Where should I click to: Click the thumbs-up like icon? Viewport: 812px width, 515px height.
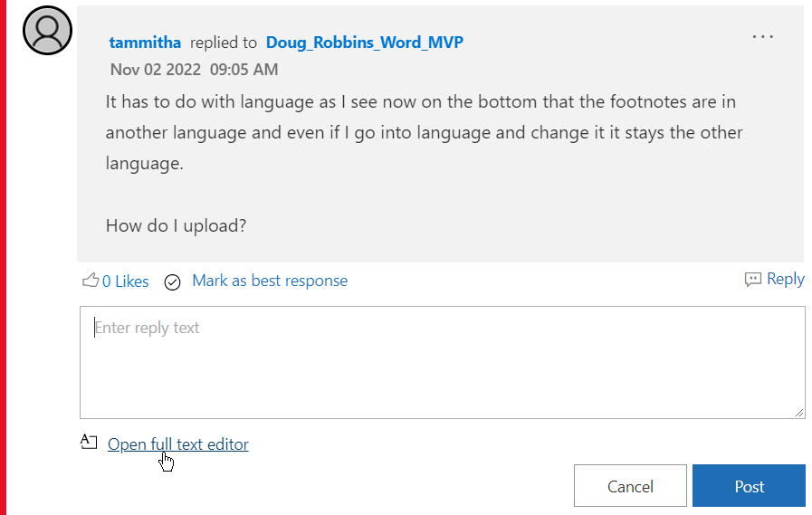pos(91,281)
